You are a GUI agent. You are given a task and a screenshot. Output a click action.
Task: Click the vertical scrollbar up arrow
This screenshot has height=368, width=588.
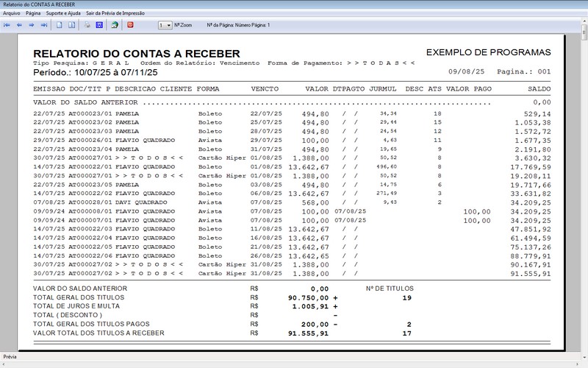click(x=584, y=38)
